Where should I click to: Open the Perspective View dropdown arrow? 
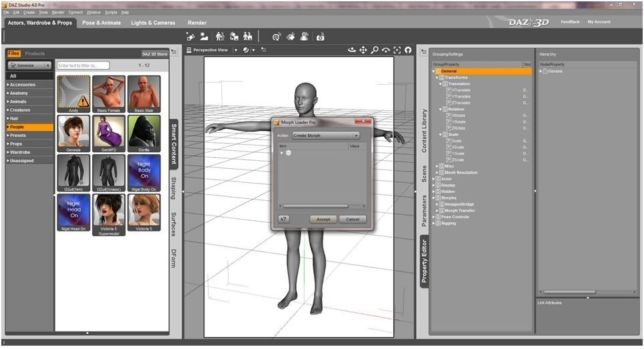[x=235, y=50]
